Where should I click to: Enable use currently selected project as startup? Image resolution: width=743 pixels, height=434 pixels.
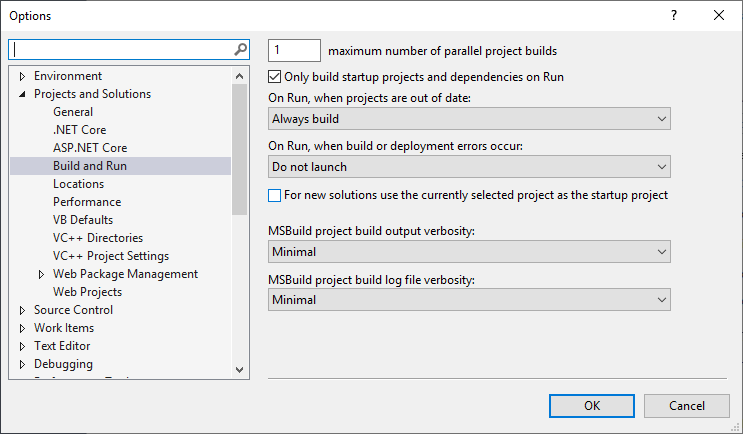pyautogui.click(x=276, y=195)
